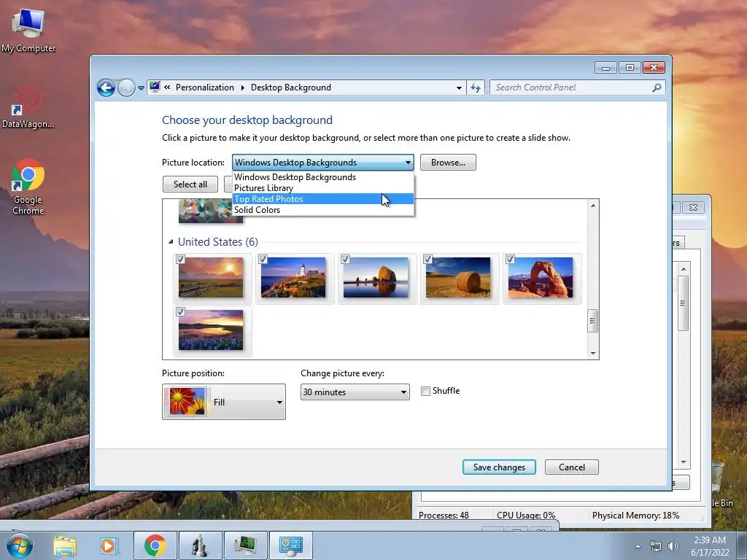Select the hay bale wallpaper thumbnail
This screenshot has height=560, width=747.
click(458, 278)
